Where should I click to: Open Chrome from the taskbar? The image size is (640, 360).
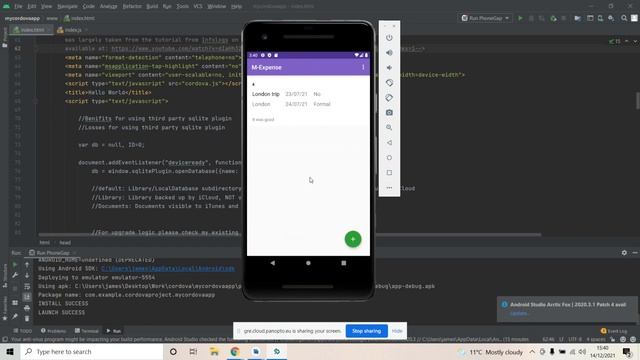pos(235,352)
